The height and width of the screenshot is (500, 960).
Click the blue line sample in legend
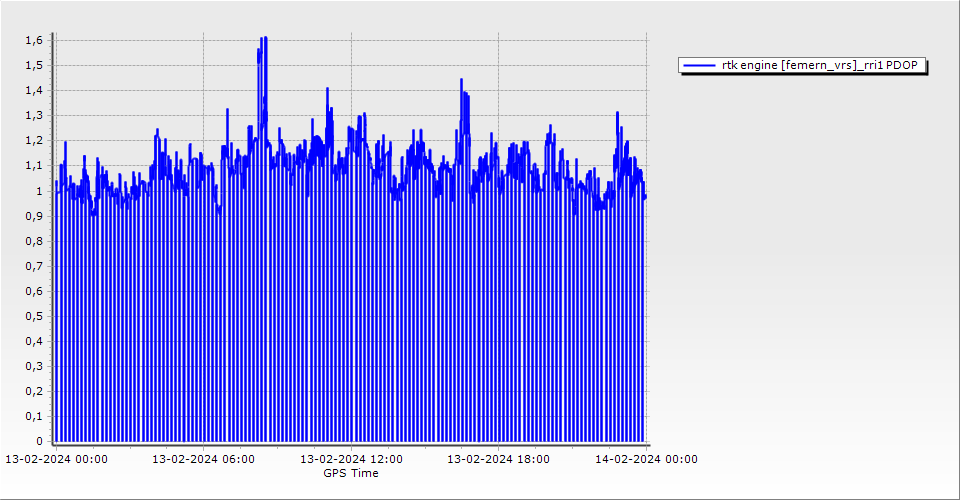[x=699, y=65]
